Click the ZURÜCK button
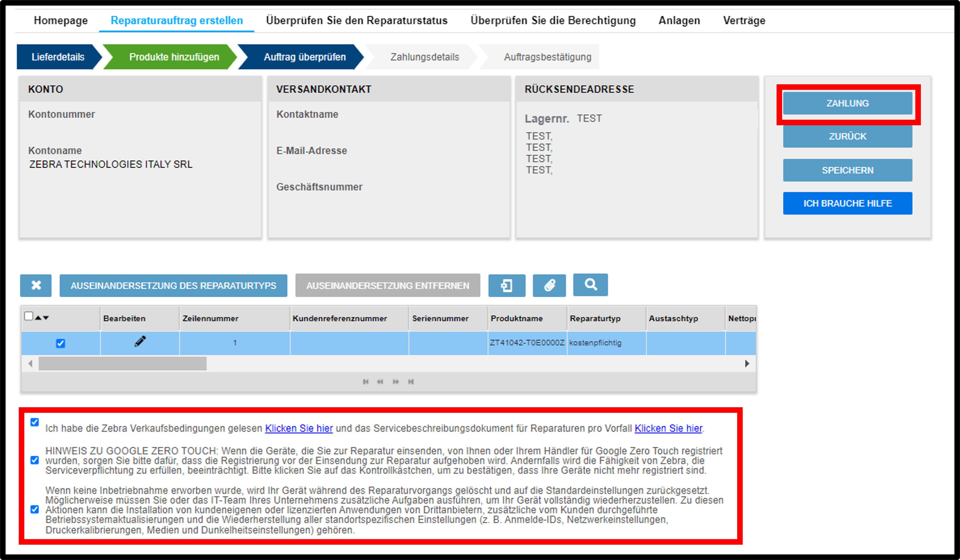 [848, 136]
